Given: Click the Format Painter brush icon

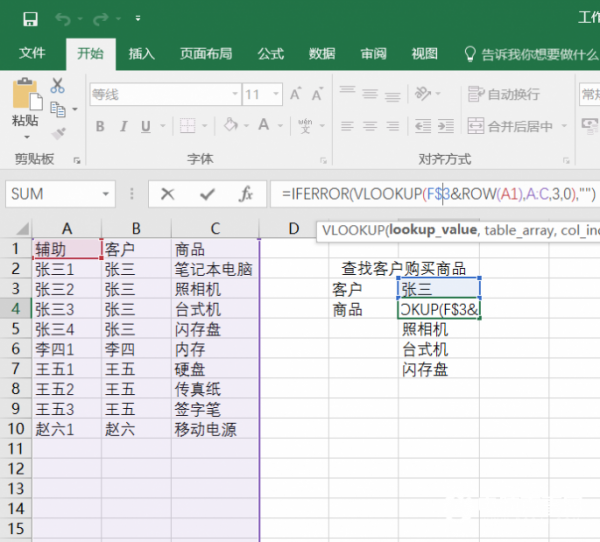Looking at the screenshot, I should tap(59, 134).
